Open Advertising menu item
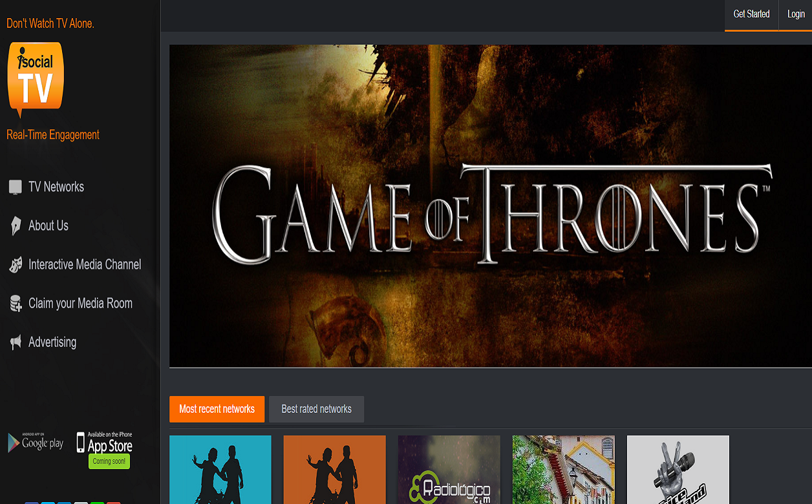This screenshot has width=812, height=504. [52, 342]
